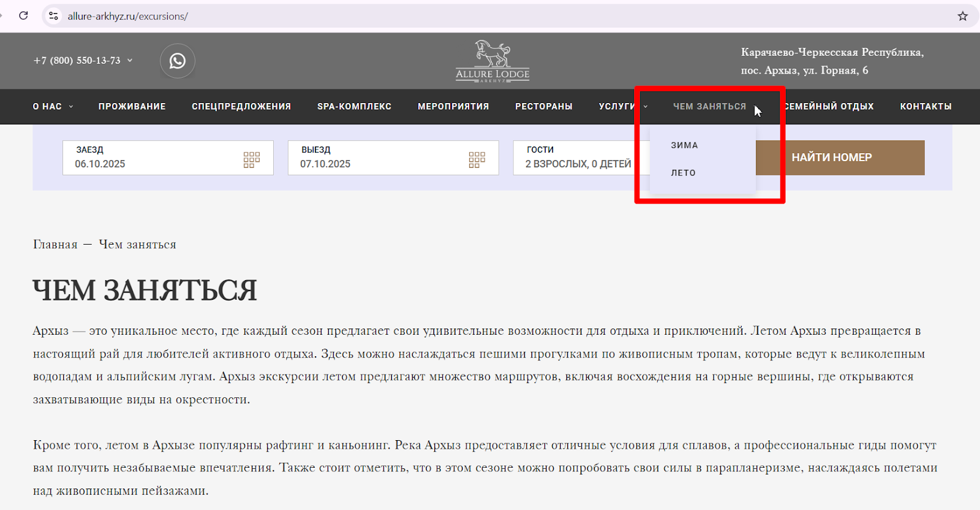The height and width of the screenshot is (510, 980).
Task: Select ЛЕТО from the dropdown menu
Action: click(683, 173)
